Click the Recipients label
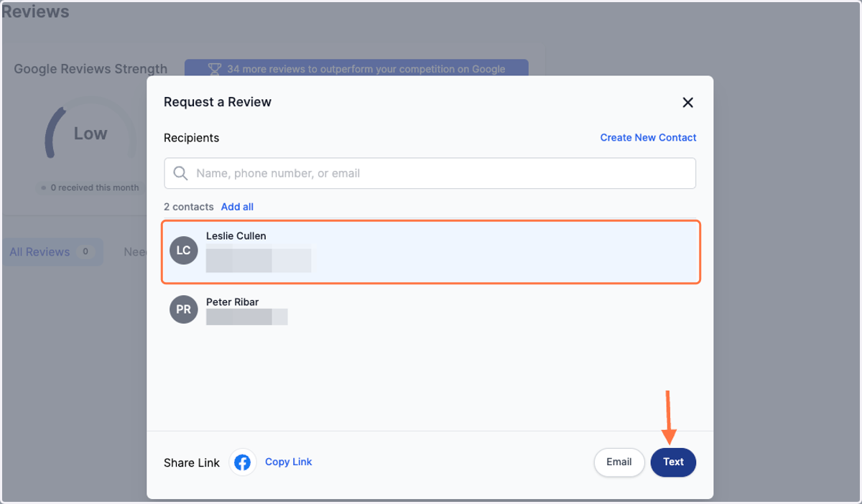 coord(191,138)
